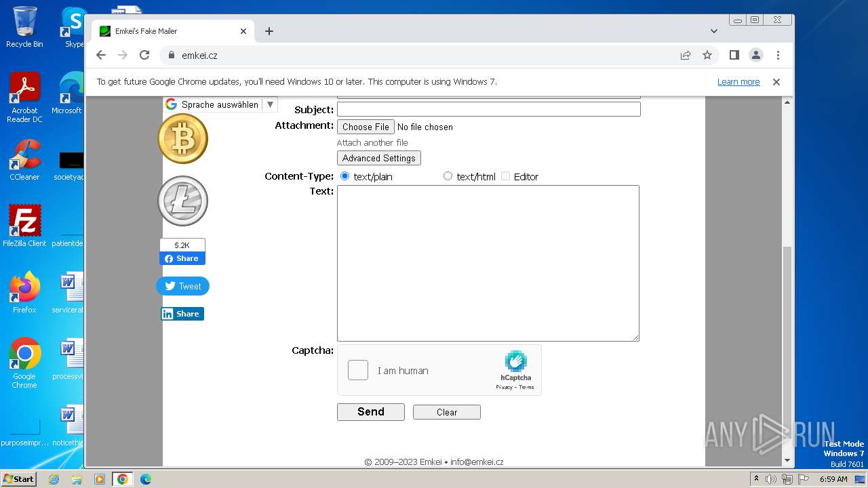Image resolution: width=868 pixels, height=488 pixels.
Task: Toggle Chrome side panel icon
Action: click(734, 55)
